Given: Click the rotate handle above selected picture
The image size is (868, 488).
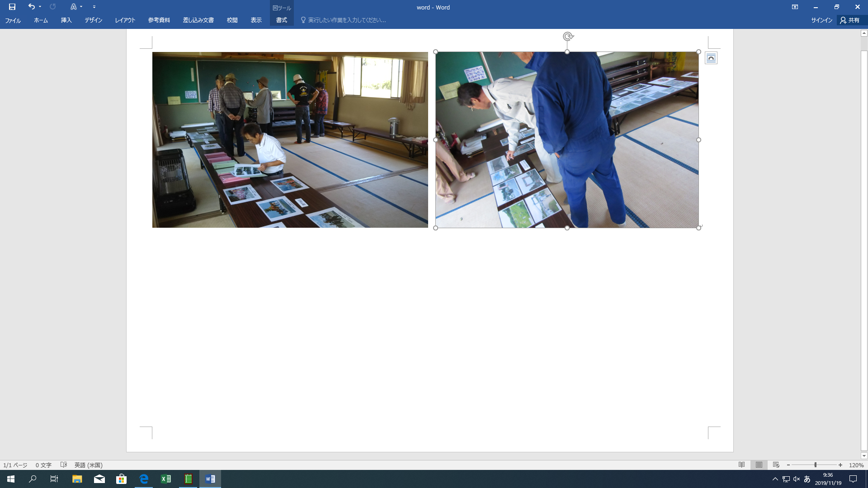Looking at the screenshot, I should 568,37.
